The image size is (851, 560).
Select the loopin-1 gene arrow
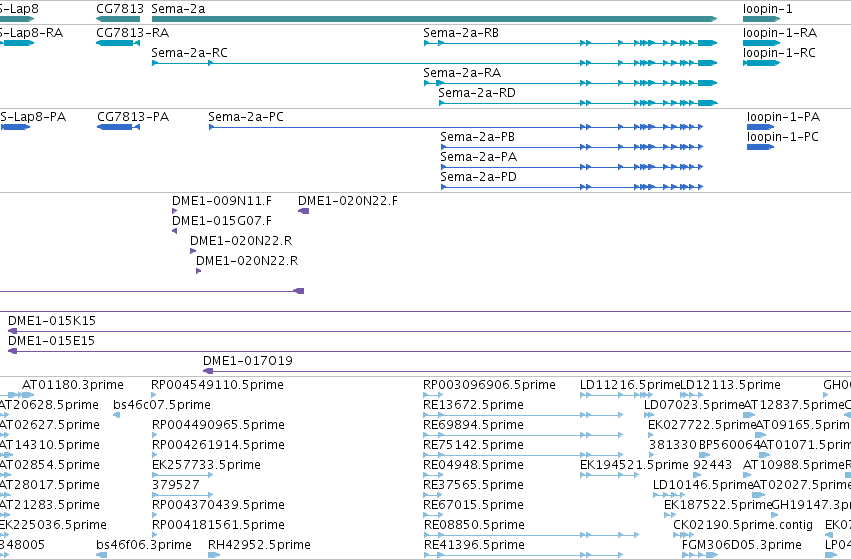pyautogui.click(x=761, y=19)
